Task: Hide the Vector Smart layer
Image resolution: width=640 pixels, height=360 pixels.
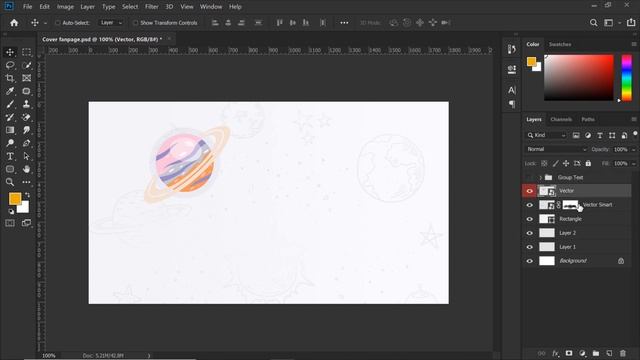Action: (530, 205)
